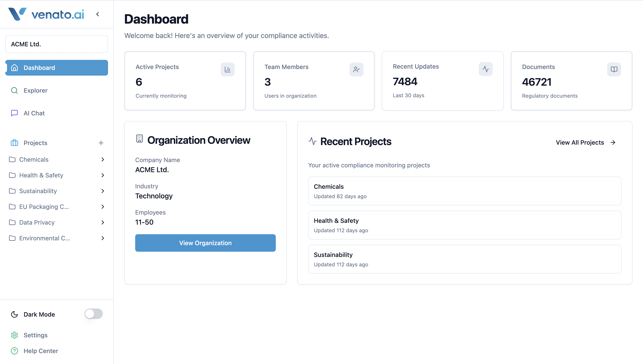Click the Documents book icon

click(x=614, y=69)
